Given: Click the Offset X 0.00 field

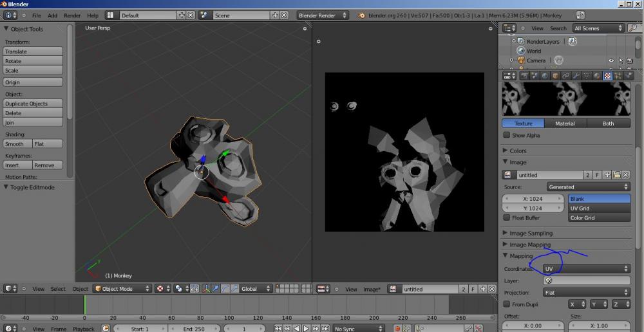Looking at the screenshot, I should coord(533,326).
